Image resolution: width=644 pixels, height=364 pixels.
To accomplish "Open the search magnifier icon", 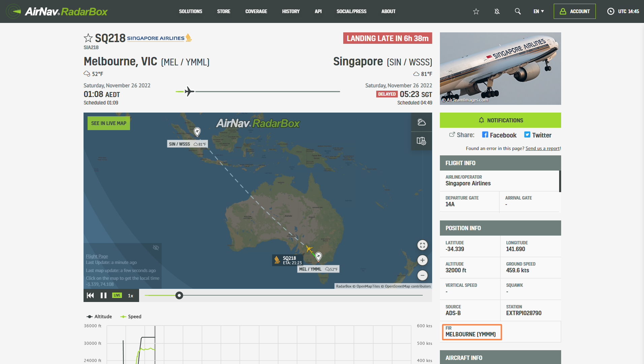I will point(518,11).
